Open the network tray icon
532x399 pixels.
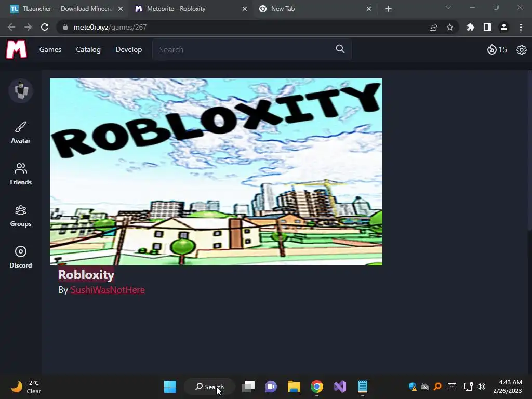(x=469, y=387)
